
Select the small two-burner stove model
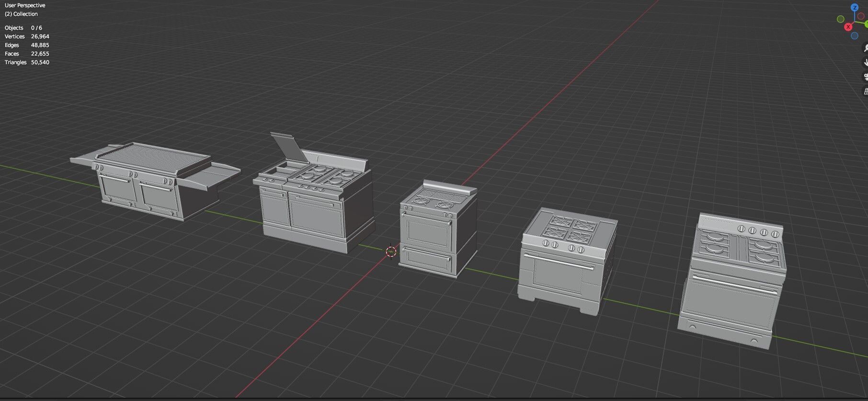(437, 229)
